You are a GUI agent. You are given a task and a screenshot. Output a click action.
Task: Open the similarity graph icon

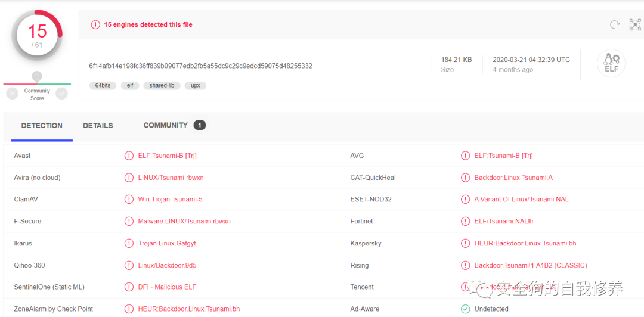coord(635,24)
